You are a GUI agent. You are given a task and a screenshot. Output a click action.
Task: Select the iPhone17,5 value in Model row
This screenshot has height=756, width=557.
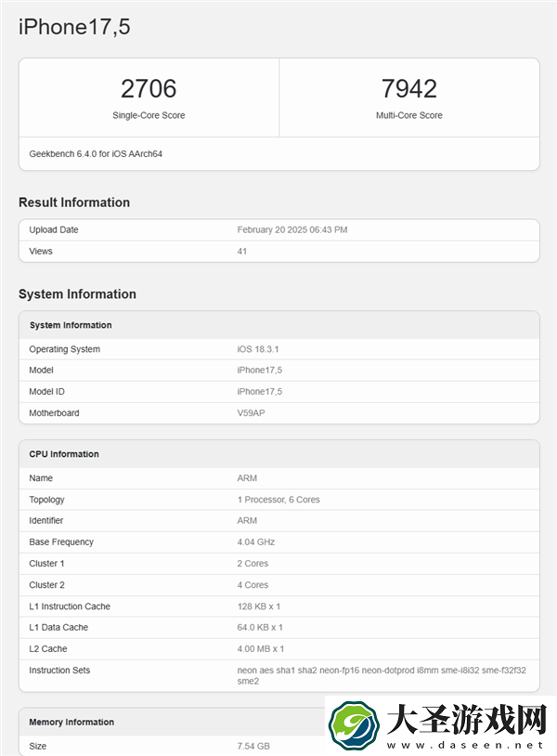click(x=259, y=371)
